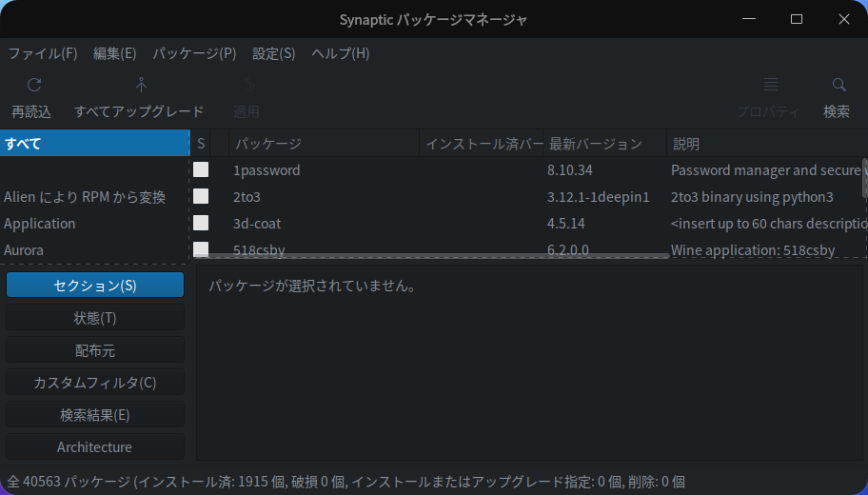Image resolution: width=868 pixels, height=495 pixels.
Task: Toggle the status checkbox for 1password
Action: [x=201, y=170]
